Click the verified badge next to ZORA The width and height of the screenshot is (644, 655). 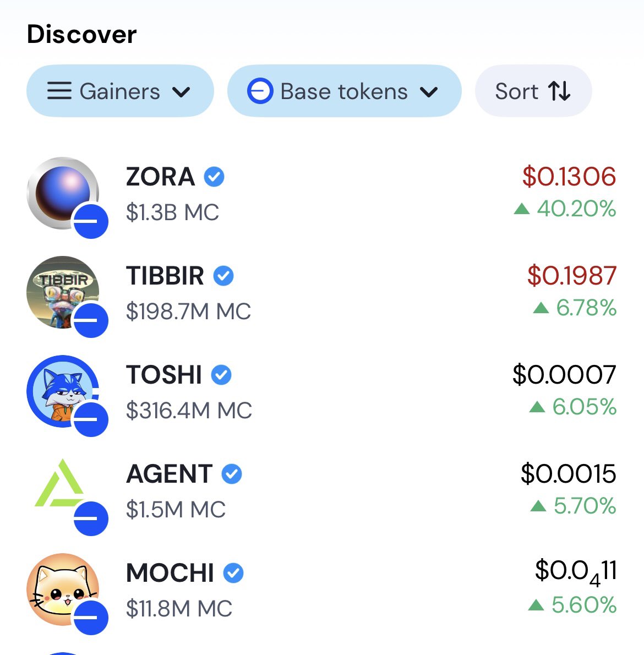(214, 177)
